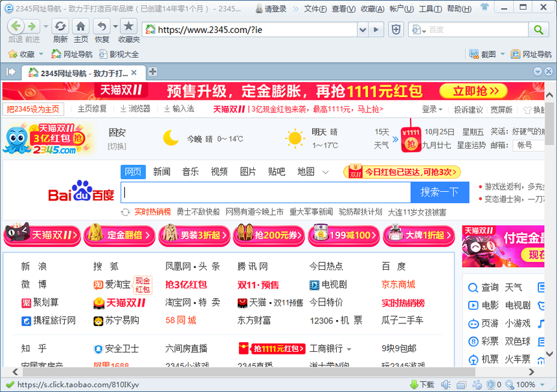Open the security shield icon near address bar
Viewport: 557px width, 392px height.
pos(396,30)
